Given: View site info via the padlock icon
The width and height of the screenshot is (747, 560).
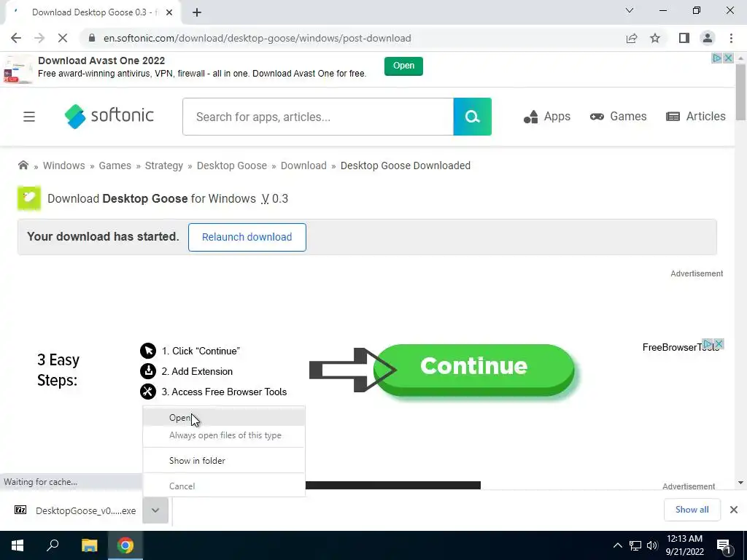Looking at the screenshot, I should 92,38.
